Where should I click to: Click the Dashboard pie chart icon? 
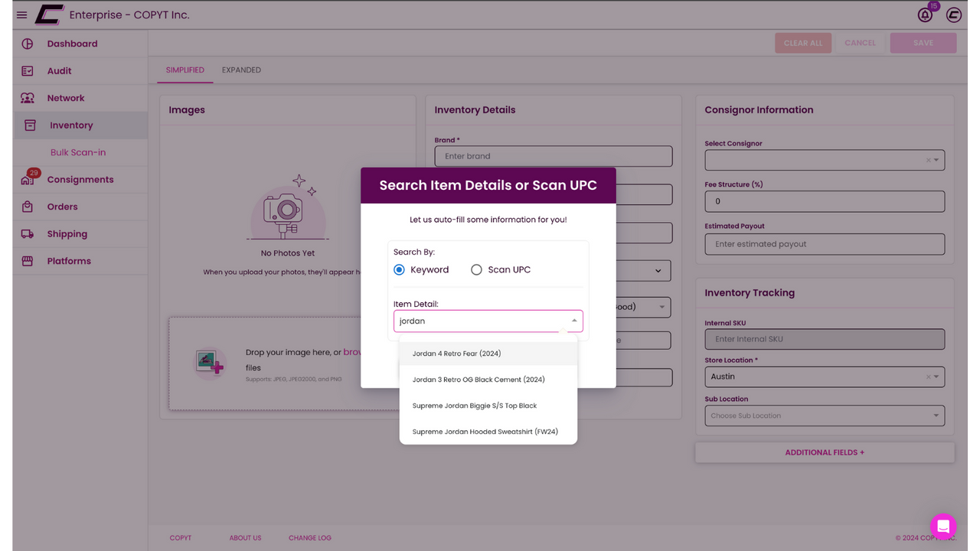tap(28, 44)
